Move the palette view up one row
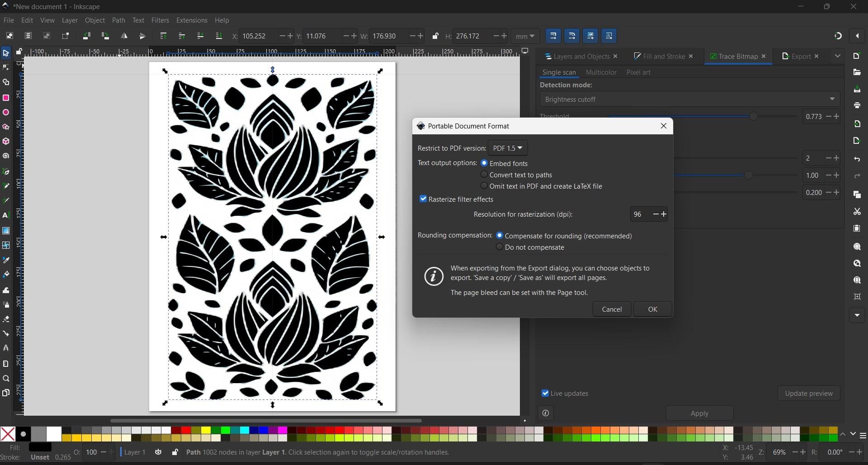The height and width of the screenshot is (465, 868). (843, 435)
